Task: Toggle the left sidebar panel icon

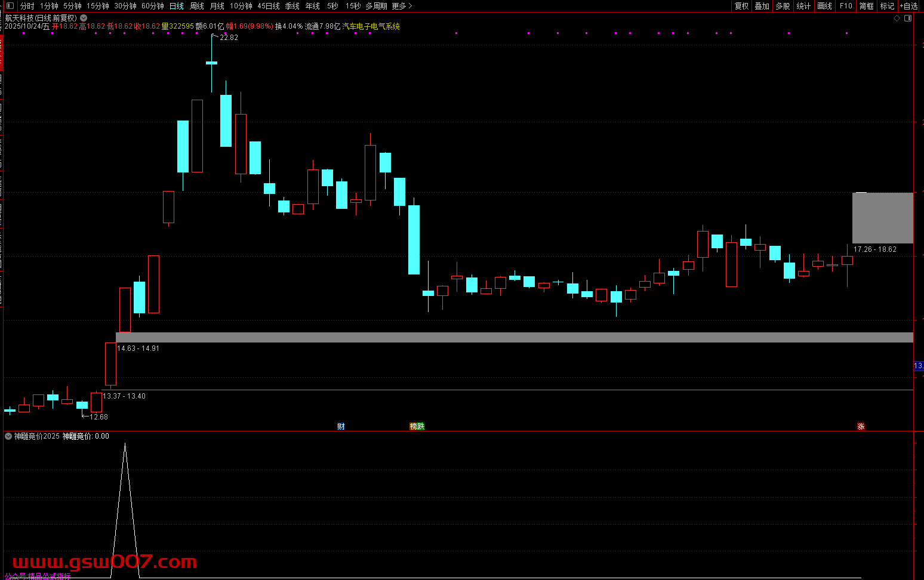Action: pos(9,6)
